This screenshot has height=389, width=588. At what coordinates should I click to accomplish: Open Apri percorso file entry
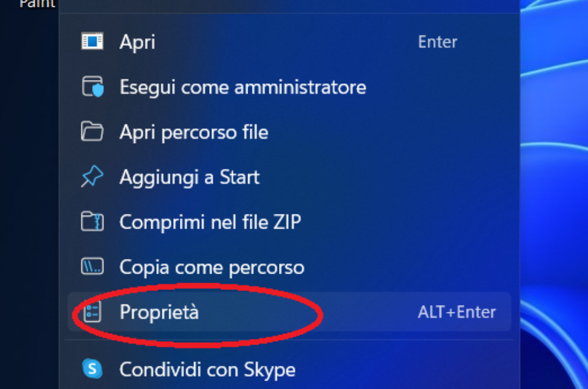[x=194, y=132]
